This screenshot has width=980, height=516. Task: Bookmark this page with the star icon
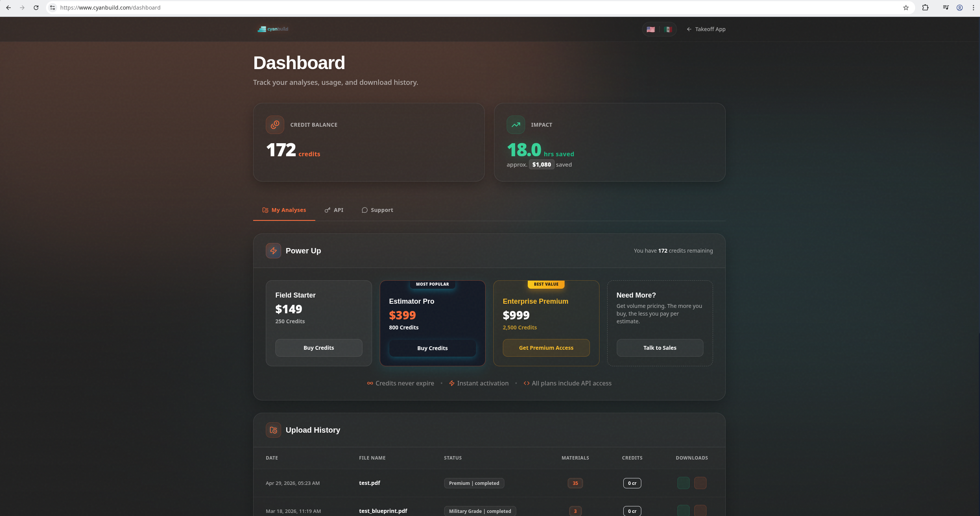point(906,8)
